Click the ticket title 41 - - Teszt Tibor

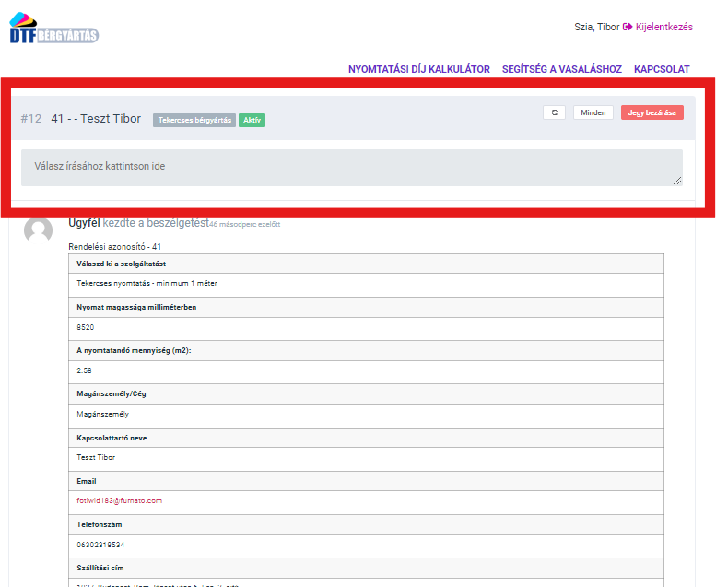click(x=96, y=119)
